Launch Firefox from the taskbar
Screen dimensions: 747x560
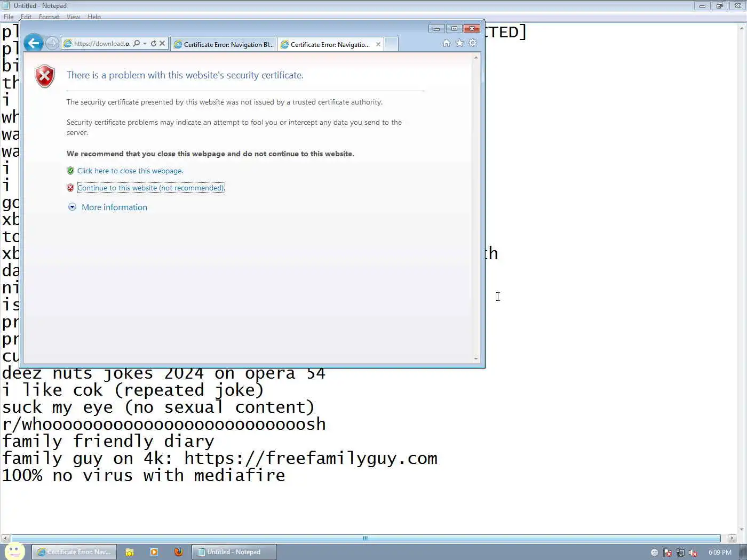[178, 552]
